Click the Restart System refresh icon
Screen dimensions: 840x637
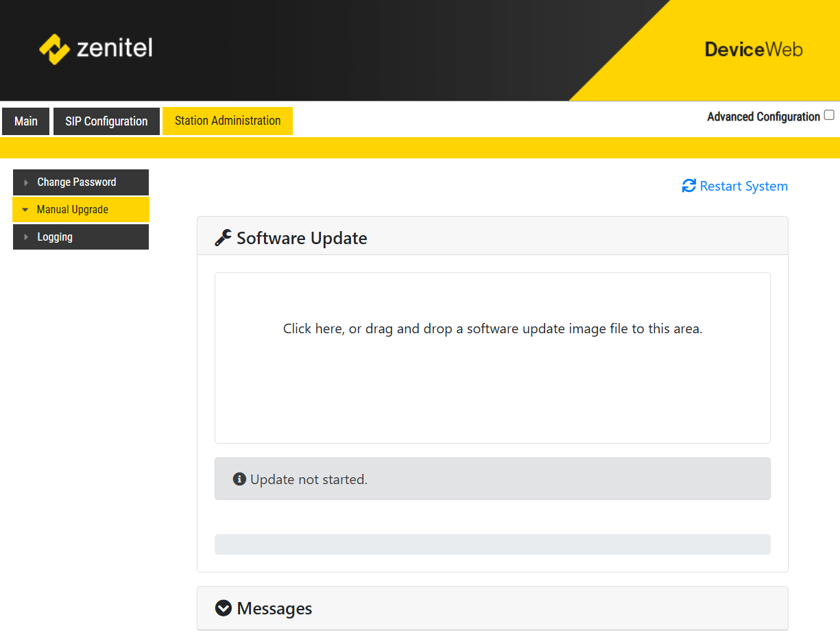click(x=688, y=186)
